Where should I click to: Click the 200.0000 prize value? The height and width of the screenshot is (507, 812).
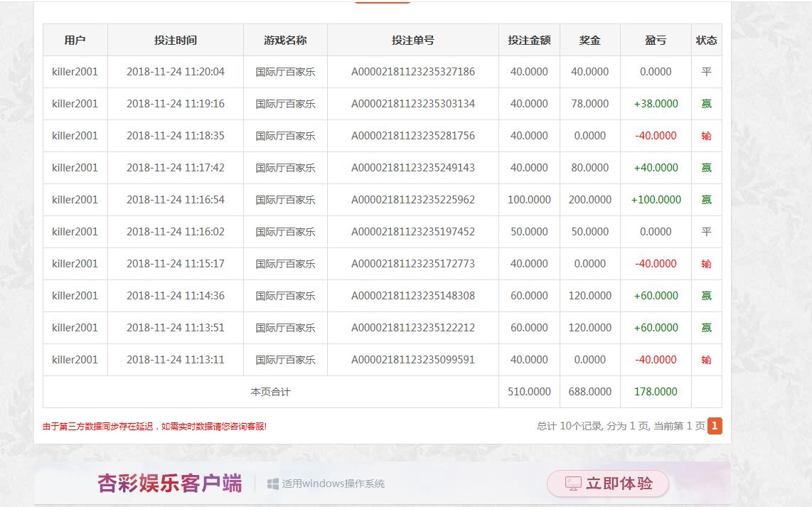click(590, 200)
